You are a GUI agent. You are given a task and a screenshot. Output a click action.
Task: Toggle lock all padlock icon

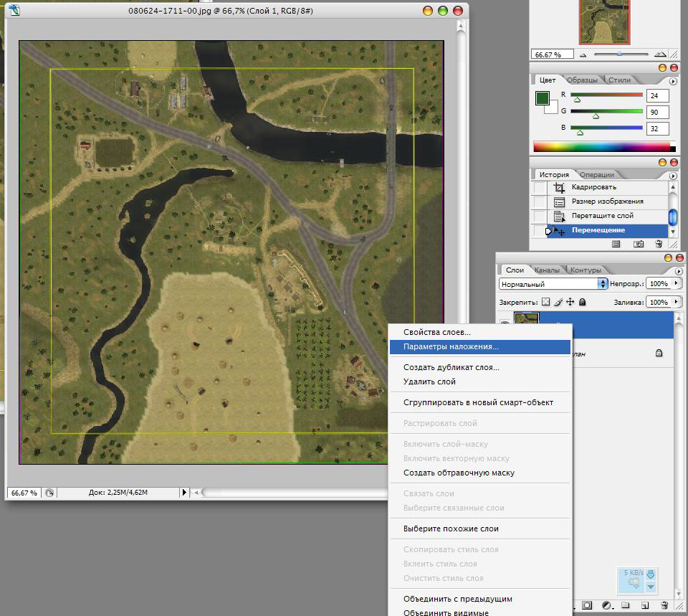tap(582, 302)
